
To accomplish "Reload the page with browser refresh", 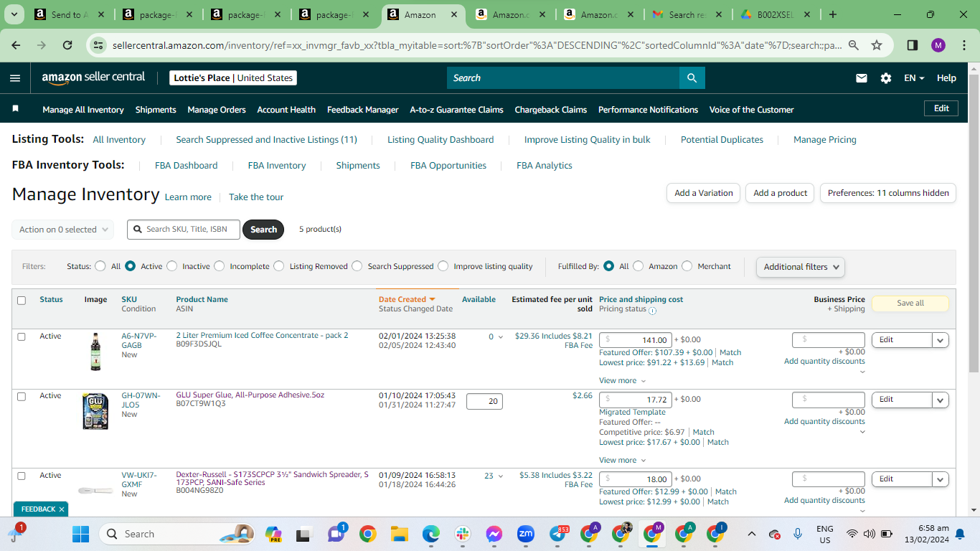I will point(67,45).
